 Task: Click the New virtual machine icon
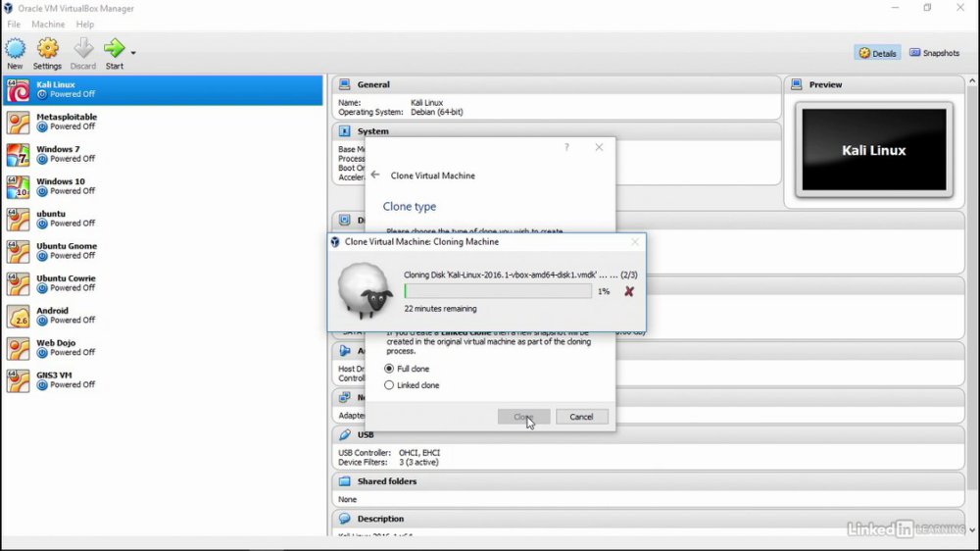tap(15, 49)
